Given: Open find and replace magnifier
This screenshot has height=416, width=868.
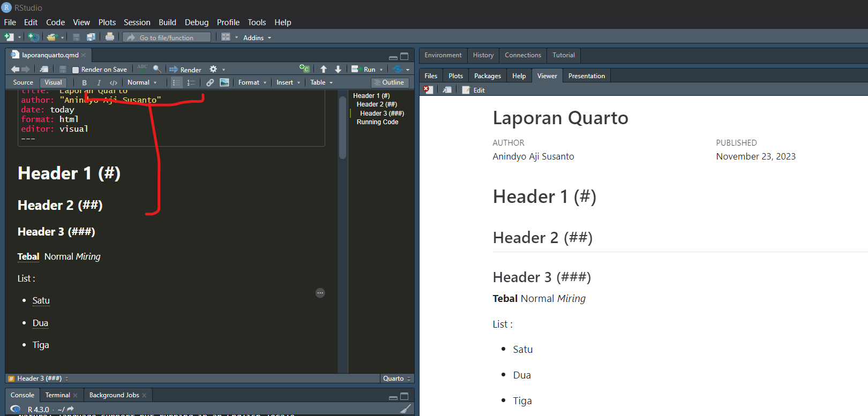Looking at the screenshot, I should pos(157,69).
